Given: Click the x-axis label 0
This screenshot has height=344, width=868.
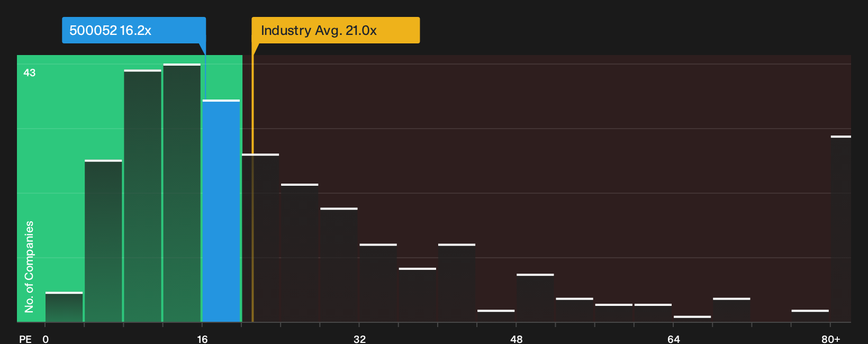Looking at the screenshot, I should 46,339.
